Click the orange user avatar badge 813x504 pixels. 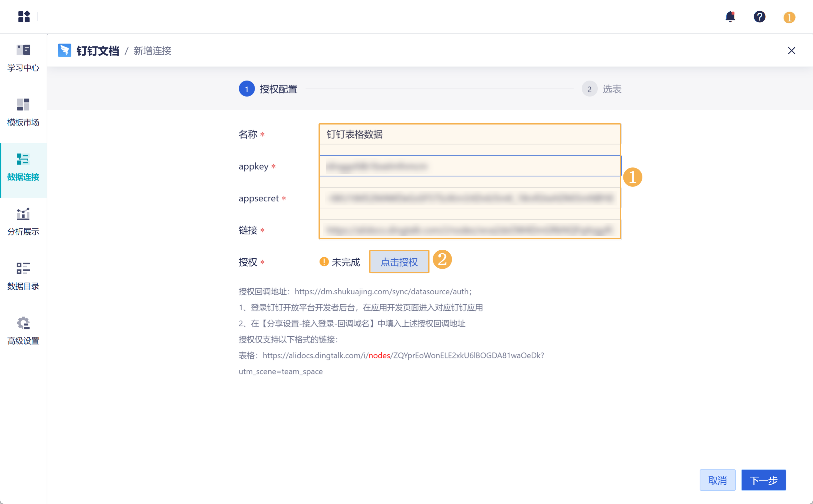click(x=789, y=17)
